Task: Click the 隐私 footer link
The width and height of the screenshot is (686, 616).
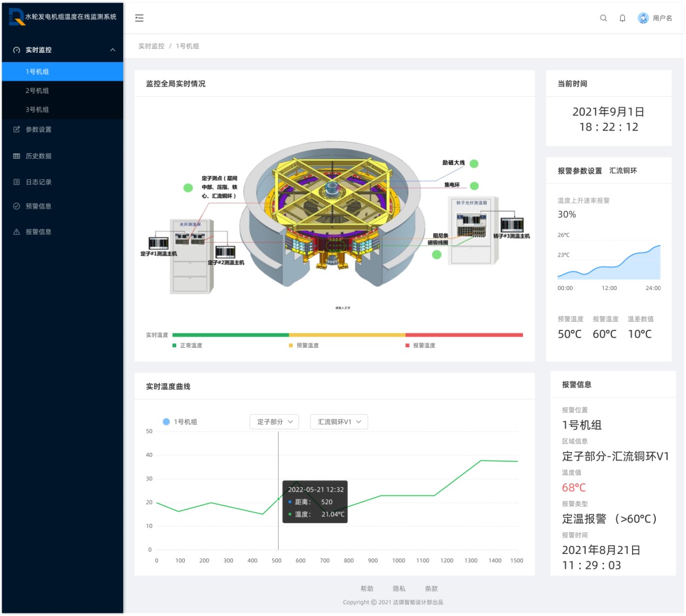Action: click(399, 588)
